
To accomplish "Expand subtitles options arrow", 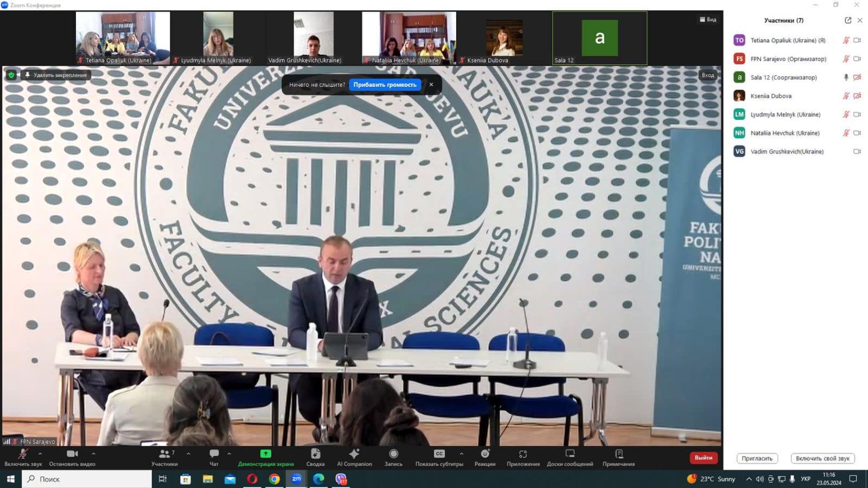I will point(461,453).
